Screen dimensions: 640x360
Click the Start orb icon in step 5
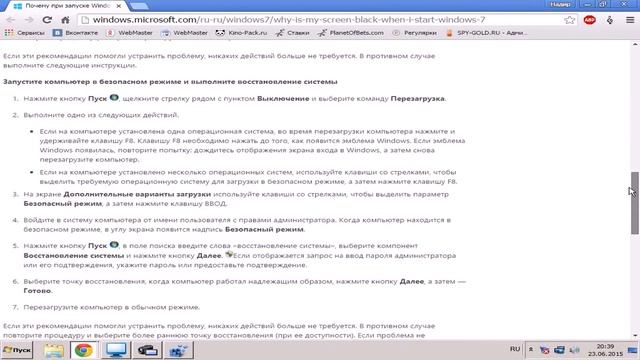pyautogui.click(x=114, y=245)
